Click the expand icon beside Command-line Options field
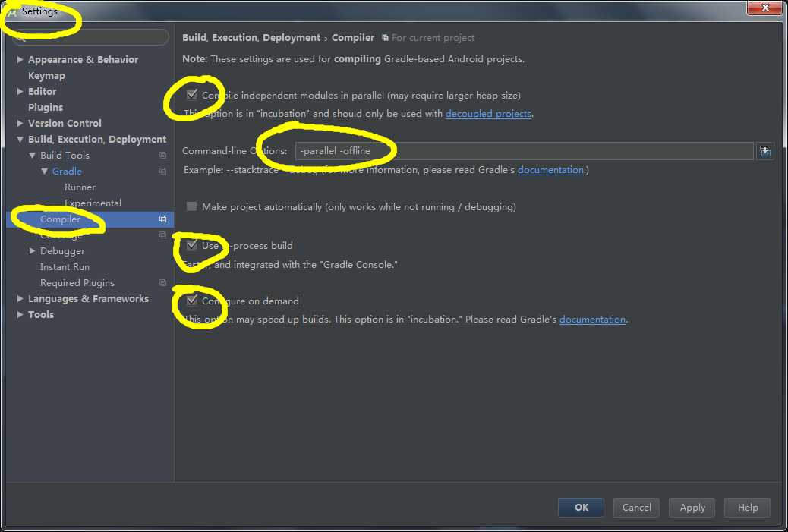 765,151
